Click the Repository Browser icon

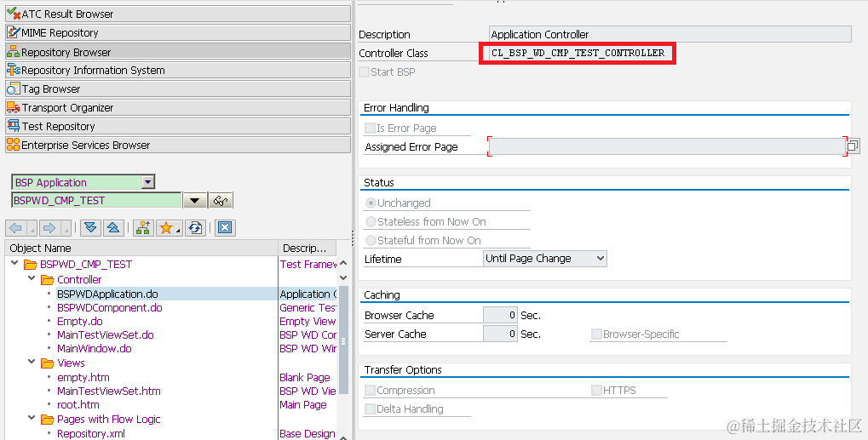[14, 51]
